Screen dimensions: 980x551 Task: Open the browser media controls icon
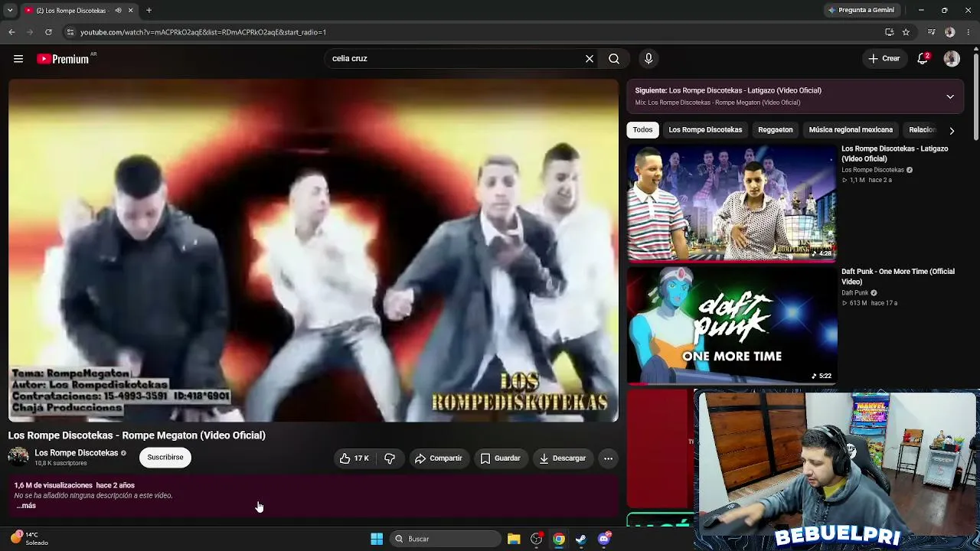pos(931,32)
